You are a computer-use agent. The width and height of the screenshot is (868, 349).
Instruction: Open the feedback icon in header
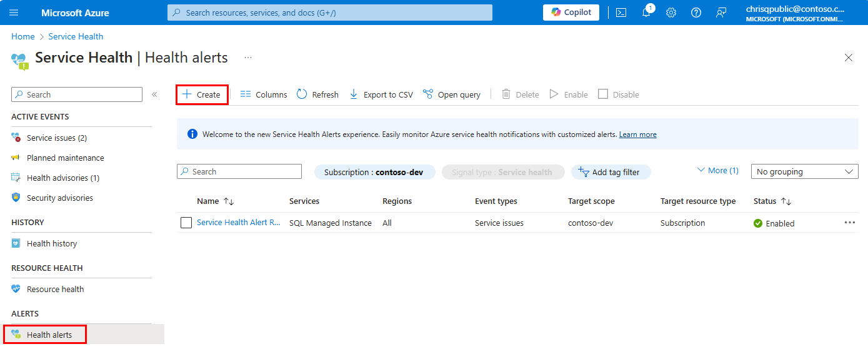[721, 13]
